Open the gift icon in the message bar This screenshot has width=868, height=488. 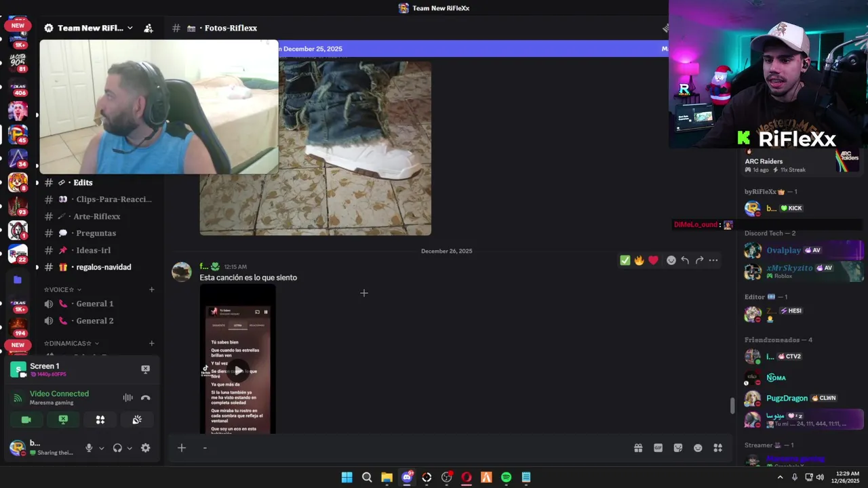(x=638, y=448)
